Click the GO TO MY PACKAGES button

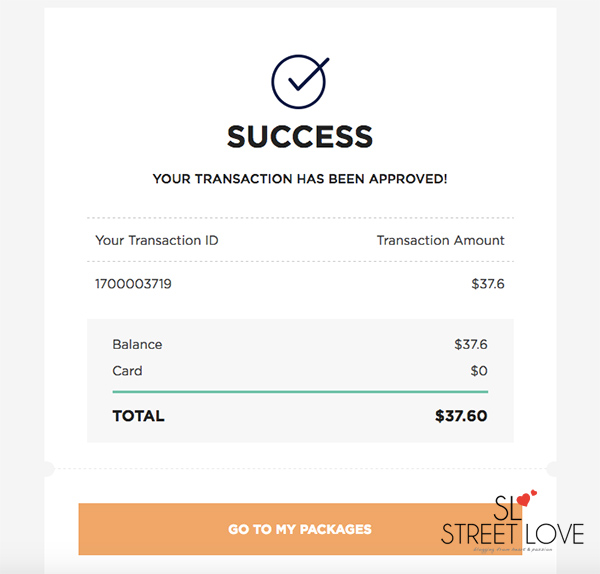300,529
